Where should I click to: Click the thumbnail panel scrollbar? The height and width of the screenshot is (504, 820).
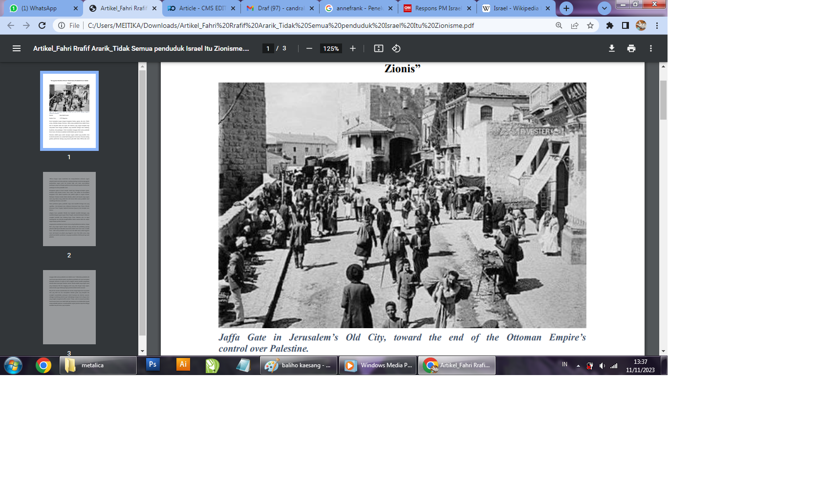point(143,203)
